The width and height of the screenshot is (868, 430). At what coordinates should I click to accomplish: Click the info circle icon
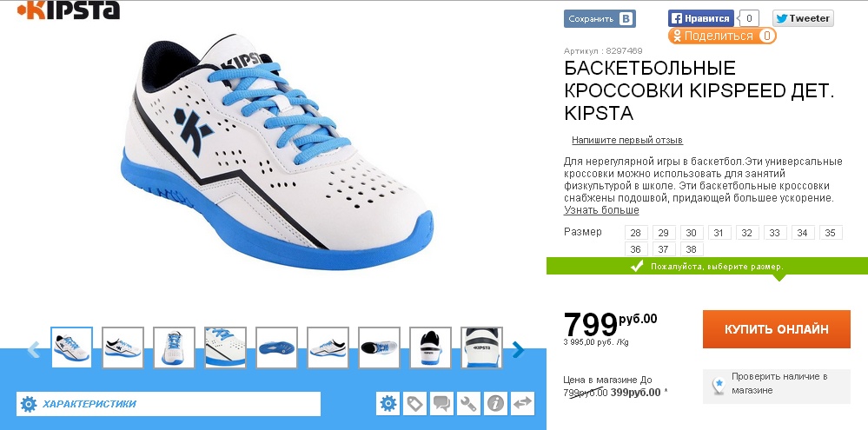[495, 403]
